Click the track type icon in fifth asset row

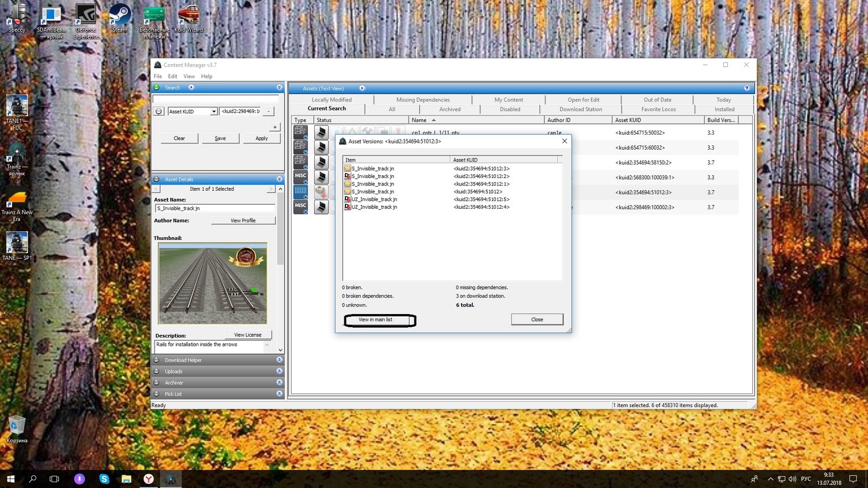pyautogui.click(x=300, y=191)
